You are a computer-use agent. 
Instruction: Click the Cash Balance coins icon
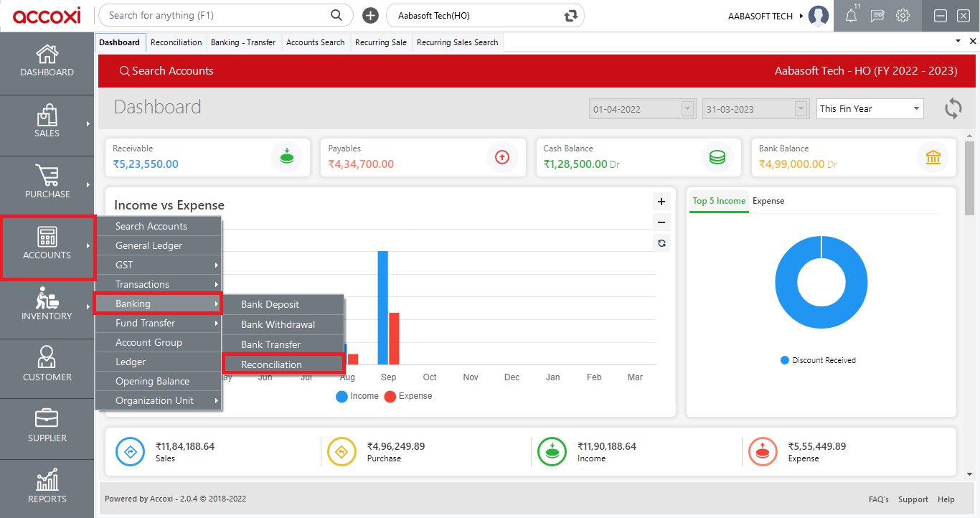pyautogui.click(x=717, y=157)
